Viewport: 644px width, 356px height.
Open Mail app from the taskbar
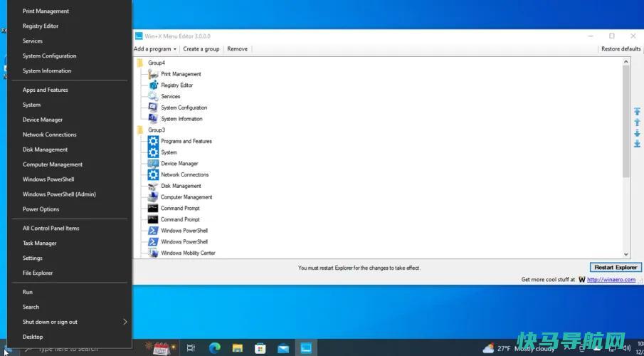(x=283, y=348)
